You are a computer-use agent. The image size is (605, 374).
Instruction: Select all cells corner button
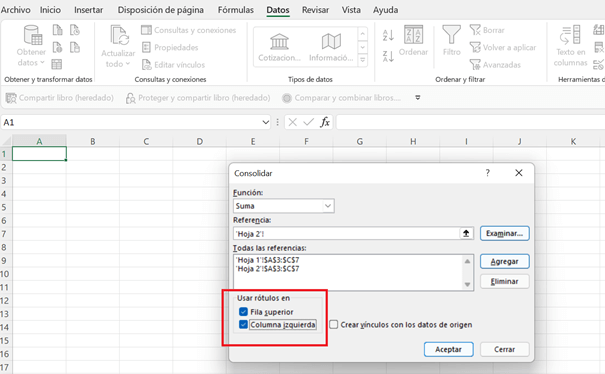click(6, 140)
